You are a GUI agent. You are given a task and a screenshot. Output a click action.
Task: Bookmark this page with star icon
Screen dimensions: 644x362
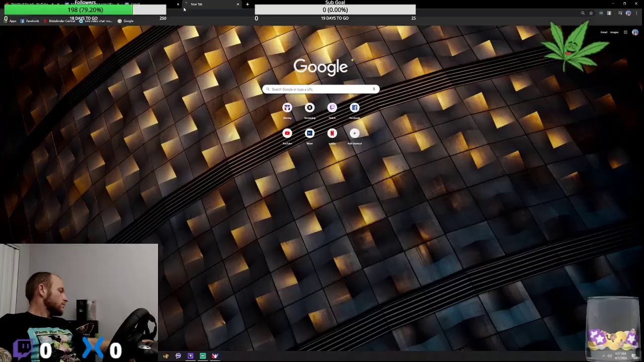pyautogui.click(x=591, y=13)
